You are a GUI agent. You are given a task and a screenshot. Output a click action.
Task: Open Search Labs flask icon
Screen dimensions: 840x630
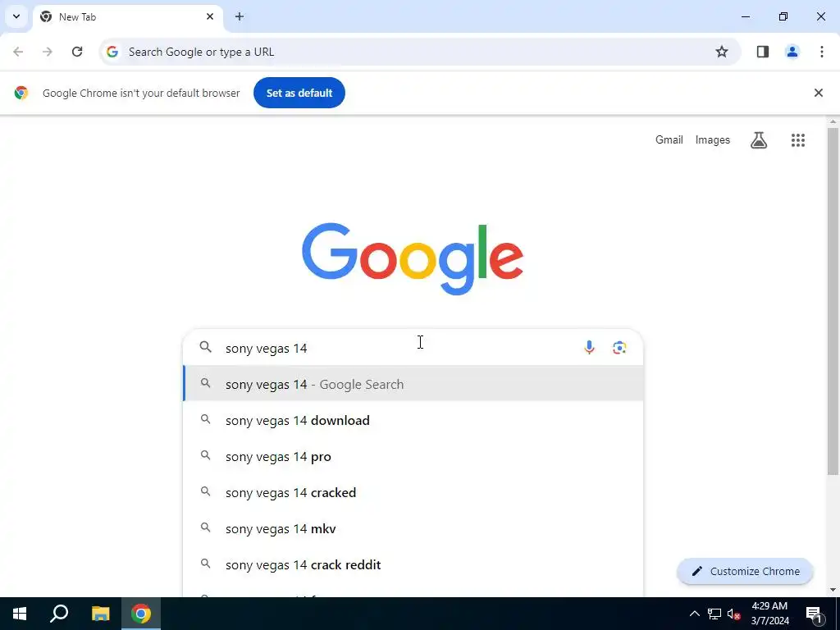[759, 140]
